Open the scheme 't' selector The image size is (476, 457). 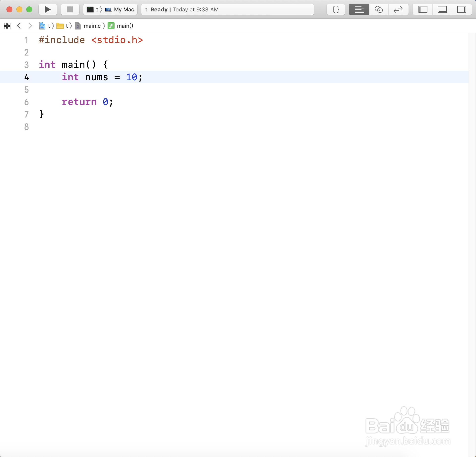93,9
